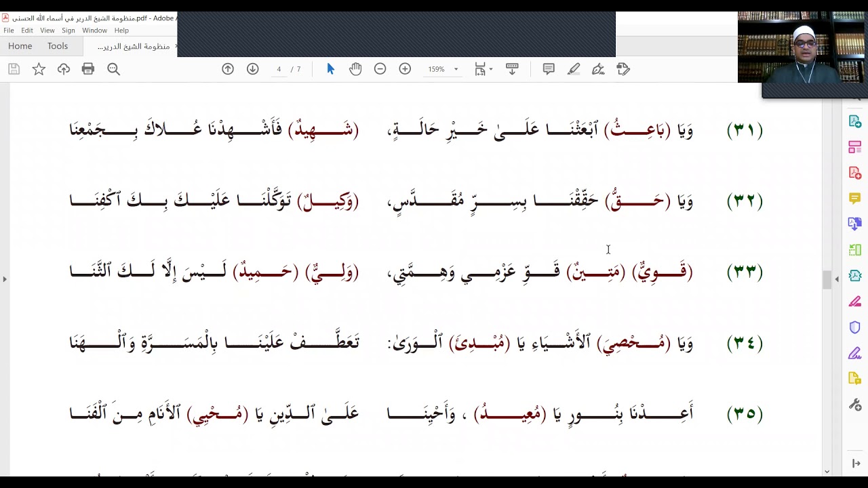Image resolution: width=868 pixels, height=488 pixels.
Task: Choose the Selection arrow tool
Action: 330,69
